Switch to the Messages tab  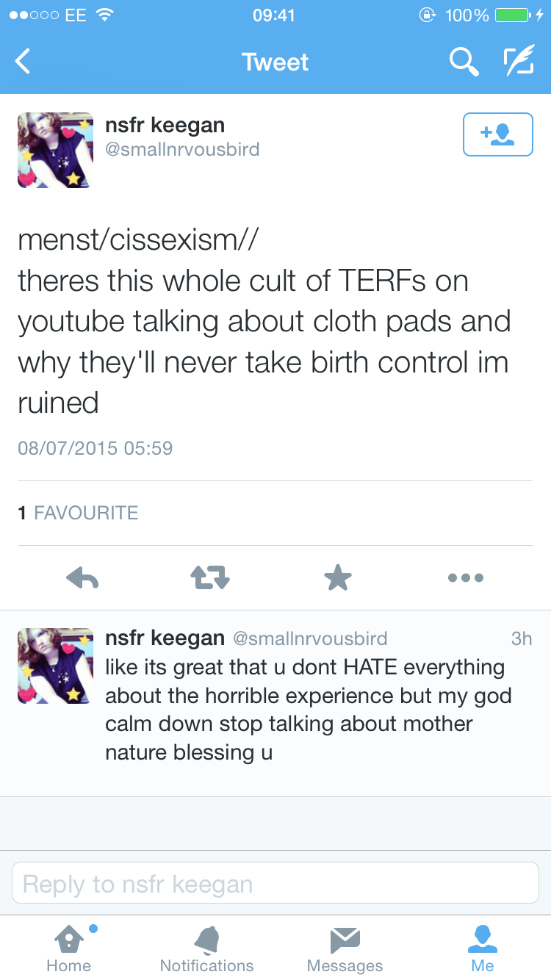pos(345,948)
